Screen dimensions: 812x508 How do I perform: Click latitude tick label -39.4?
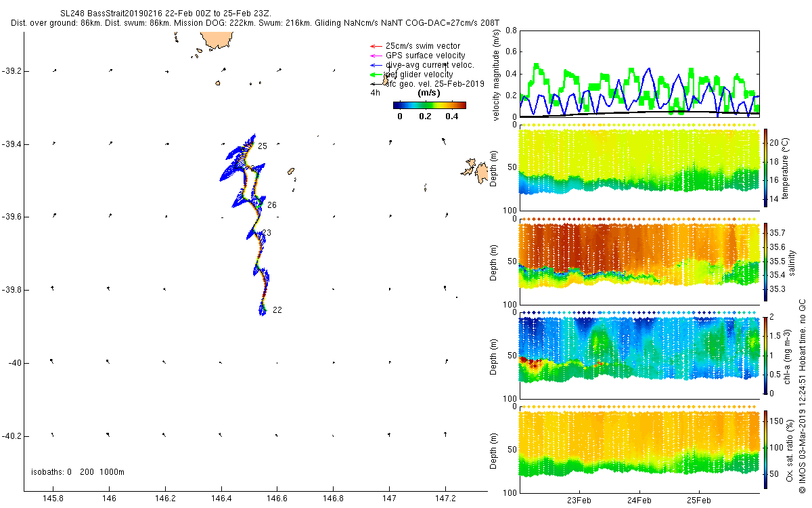pos(12,144)
